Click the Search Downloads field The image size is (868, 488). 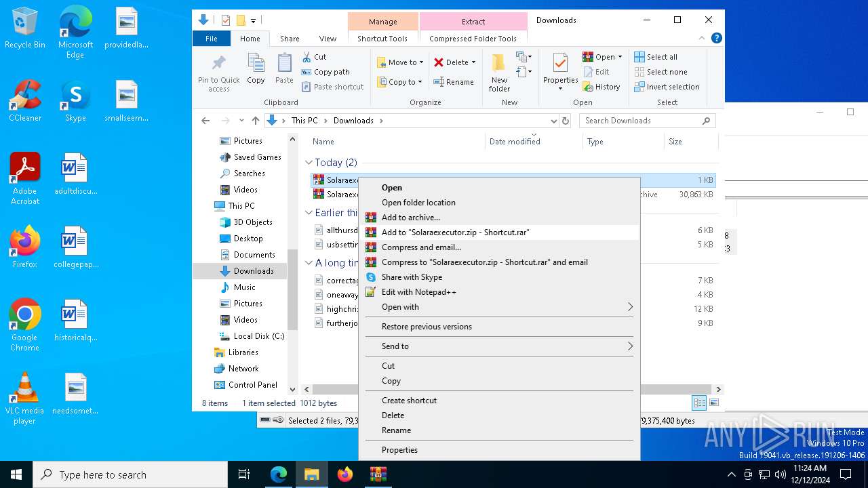pos(647,121)
